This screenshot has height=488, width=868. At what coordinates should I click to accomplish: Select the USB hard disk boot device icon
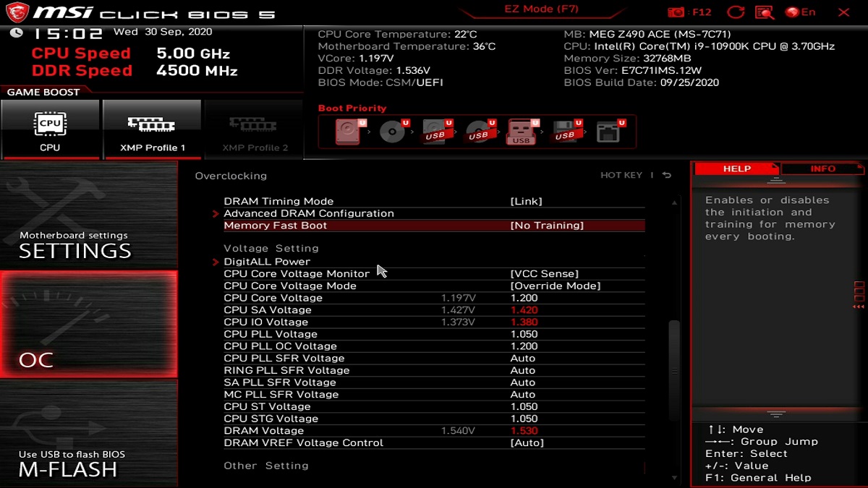pyautogui.click(x=435, y=132)
